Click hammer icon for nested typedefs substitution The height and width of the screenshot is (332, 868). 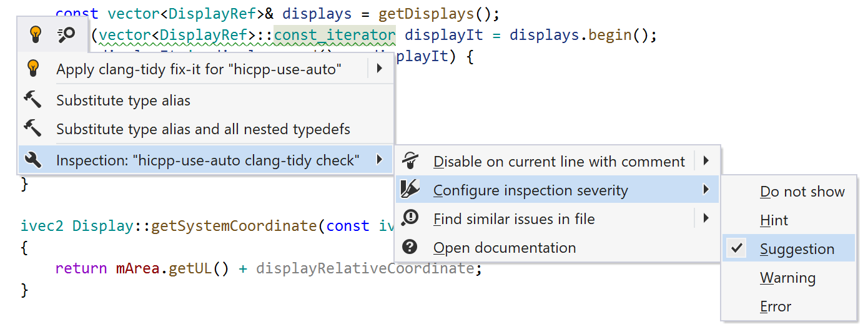(32, 129)
